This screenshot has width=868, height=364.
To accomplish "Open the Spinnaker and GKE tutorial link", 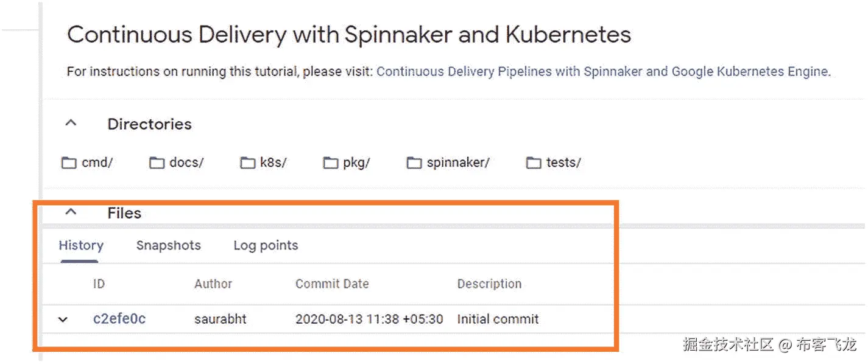I will tap(602, 72).
